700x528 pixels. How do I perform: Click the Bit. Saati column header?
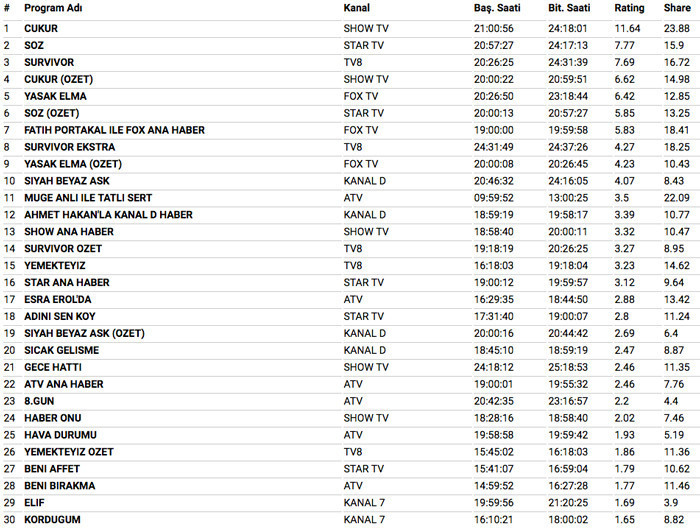point(568,8)
